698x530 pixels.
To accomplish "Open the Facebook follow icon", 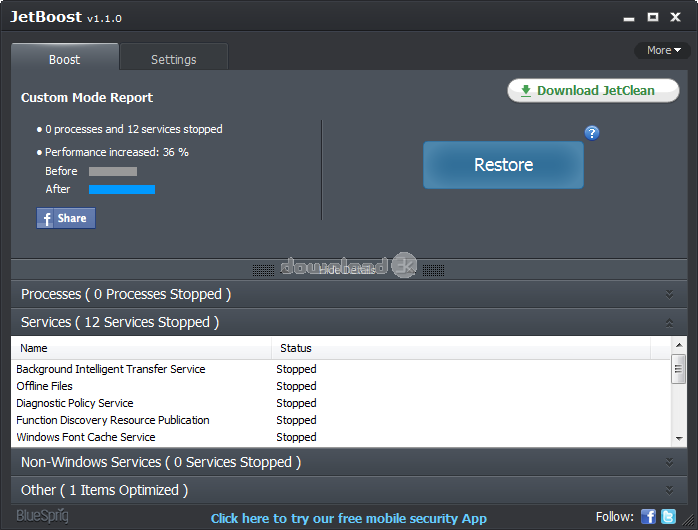I will tap(648, 517).
